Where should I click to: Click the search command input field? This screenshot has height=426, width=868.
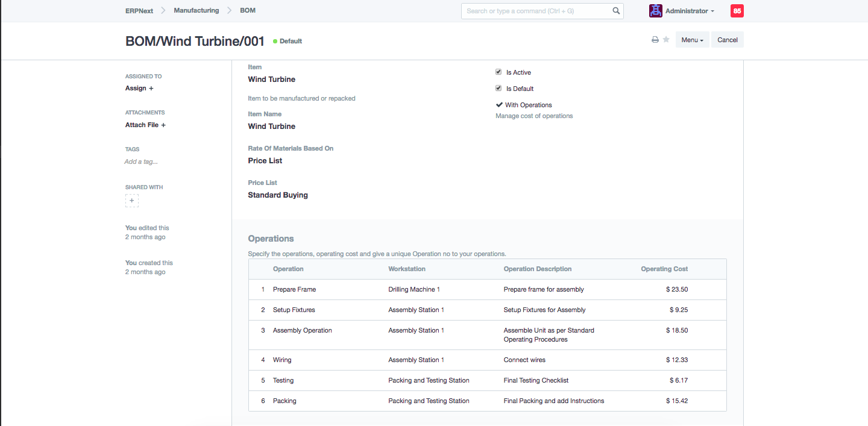pyautogui.click(x=536, y=11)
